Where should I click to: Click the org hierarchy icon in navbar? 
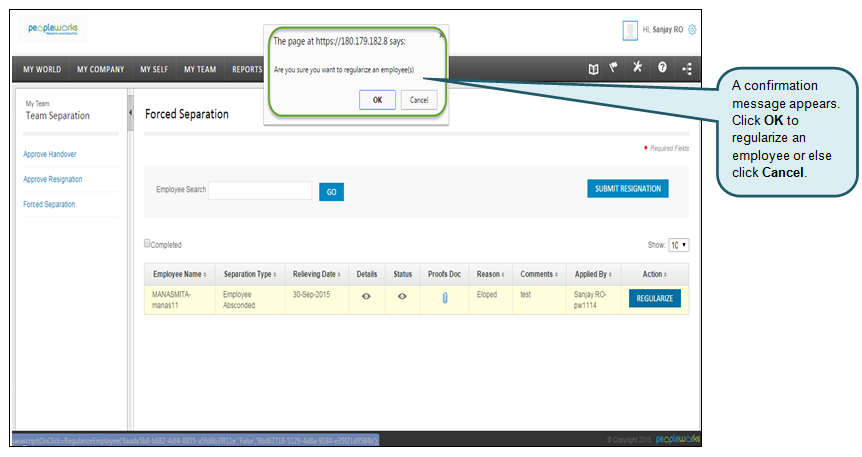[x=686, y=69]
